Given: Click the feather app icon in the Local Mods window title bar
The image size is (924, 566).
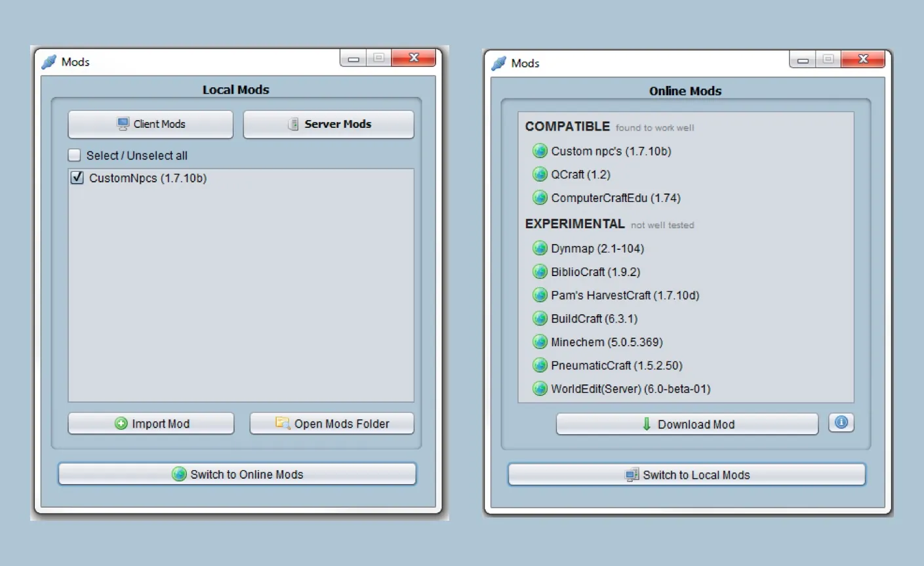Looking at the screenshot, I should [49, 62].
